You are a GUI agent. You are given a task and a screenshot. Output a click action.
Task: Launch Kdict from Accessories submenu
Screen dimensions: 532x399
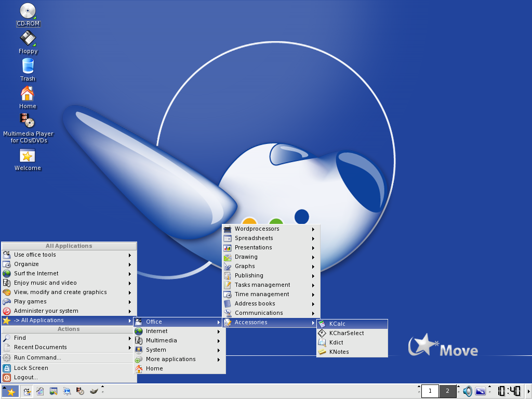click(352, 343)
